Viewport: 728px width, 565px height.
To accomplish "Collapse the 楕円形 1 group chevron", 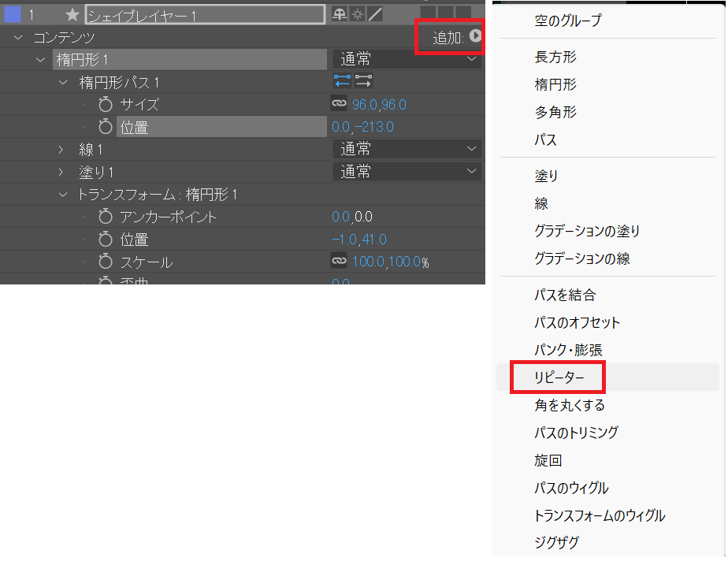I will click(41, 60).
